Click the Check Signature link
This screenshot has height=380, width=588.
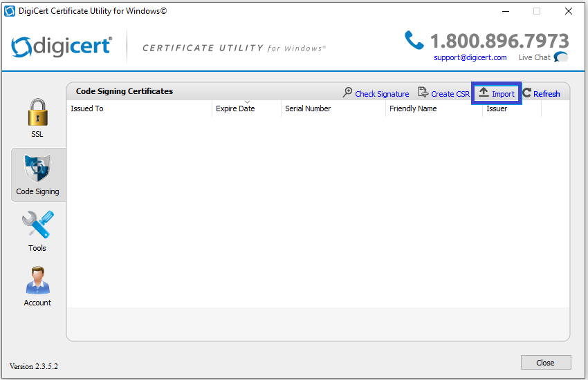(x=382, y=94)
